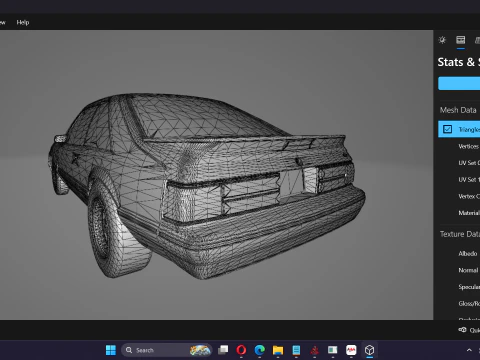Select the UV Set 1 option
Screen dimensions: 480x360
coord(469,180)
